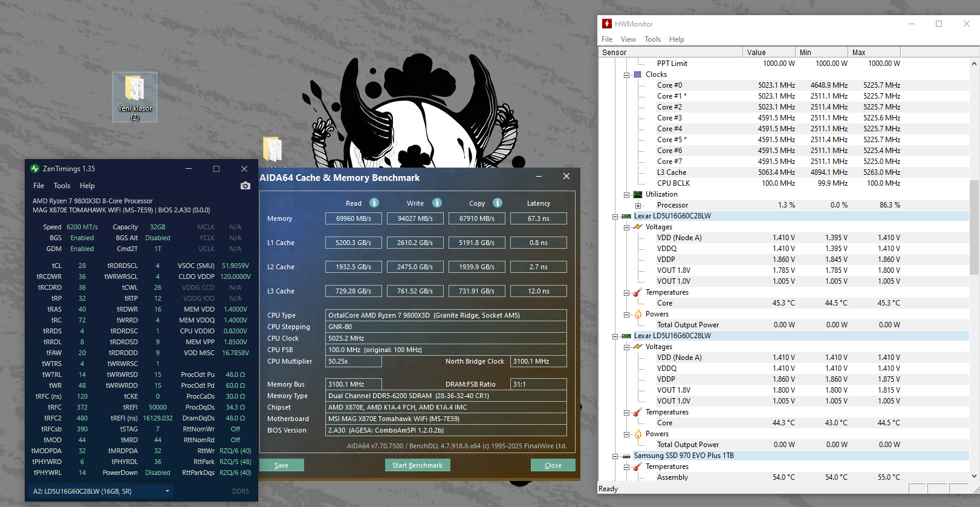Click the HWMonitor app icon in its title bar
This screenshot has height=507, width=980.
click(607, 24)
